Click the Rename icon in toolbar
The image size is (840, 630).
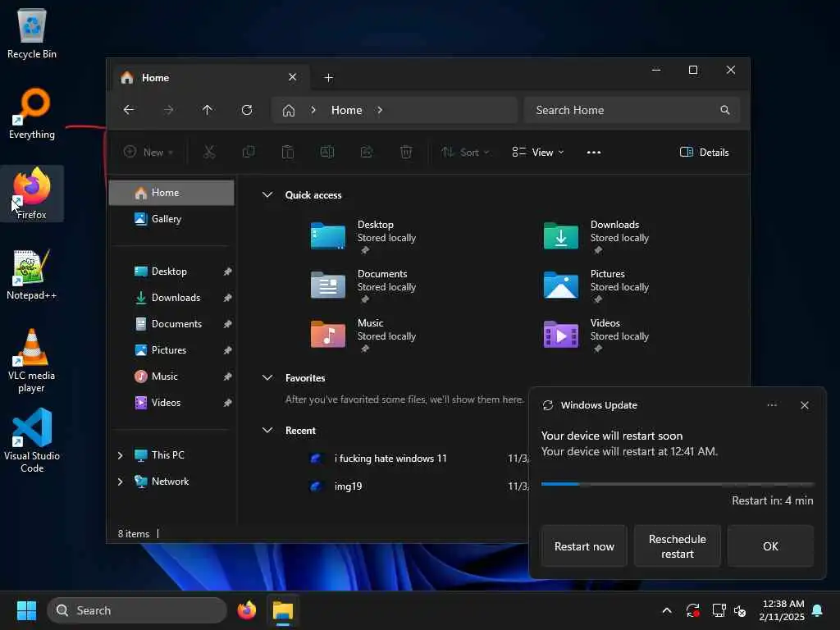tap(327, 152)
